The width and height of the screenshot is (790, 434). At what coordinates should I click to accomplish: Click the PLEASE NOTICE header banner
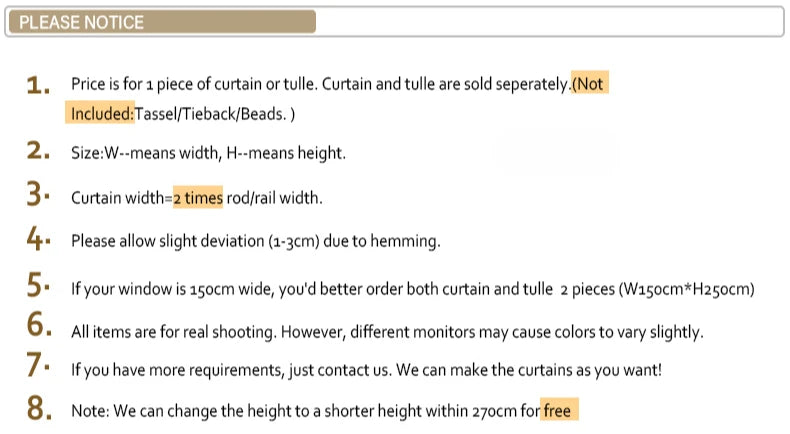click(x=162, y=22)
